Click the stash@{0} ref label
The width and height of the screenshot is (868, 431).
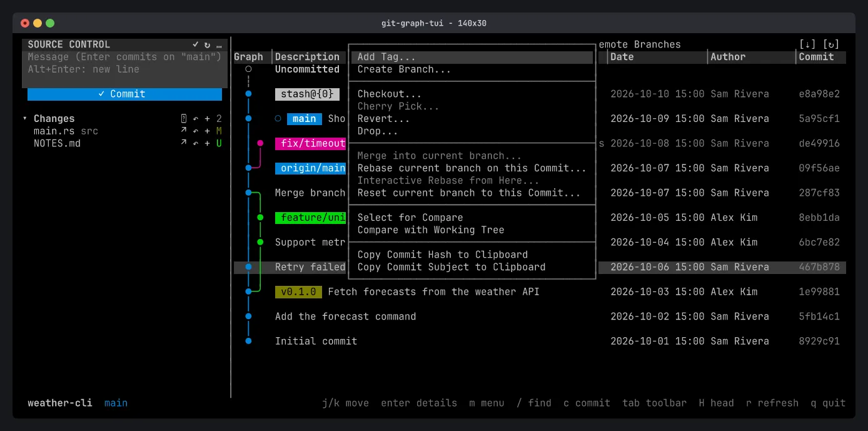pos(307,94)
